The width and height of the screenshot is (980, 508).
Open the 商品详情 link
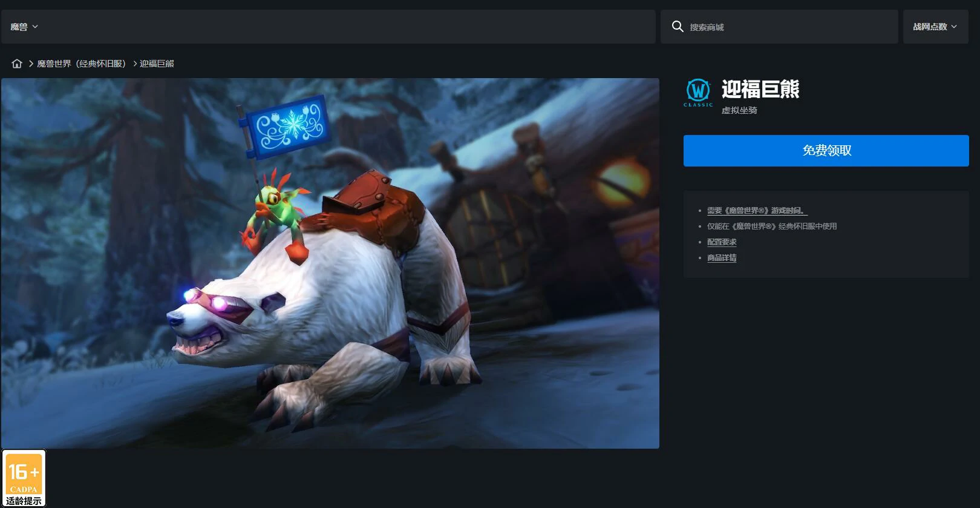[722, 258]
